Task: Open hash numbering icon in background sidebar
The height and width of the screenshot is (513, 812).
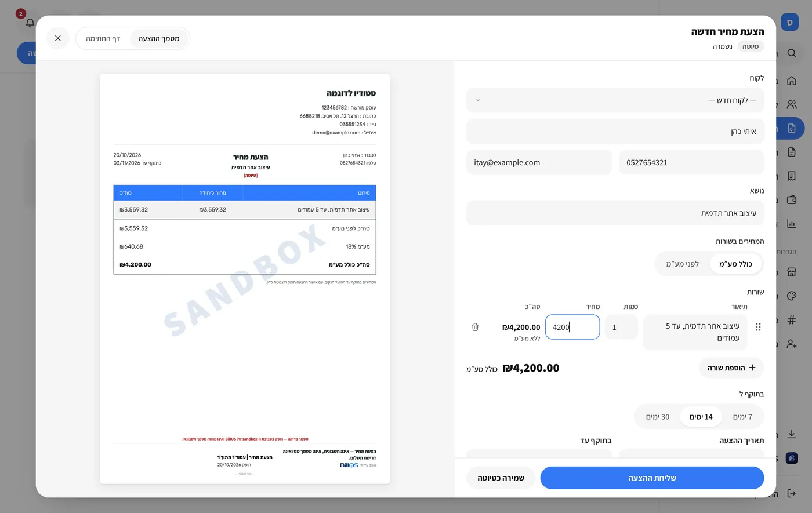Action: click(792, 319)
